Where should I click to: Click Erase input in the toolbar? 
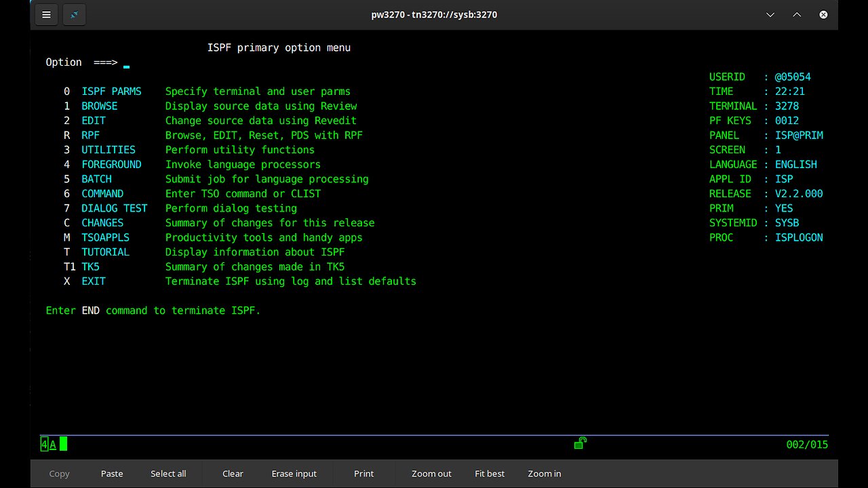pos(294,474)
